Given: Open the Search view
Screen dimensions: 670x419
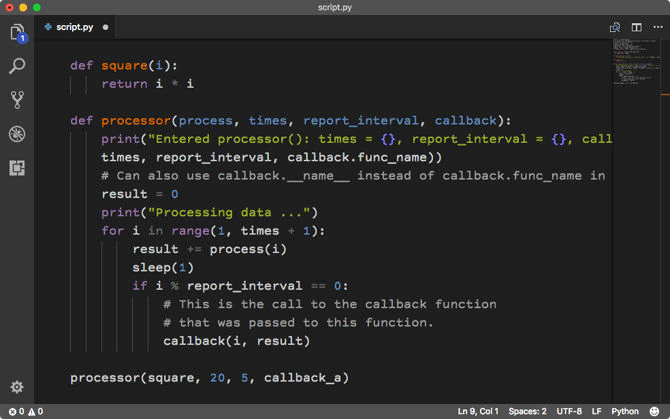Looking at the screenshot, I should click(x=17, y=66).
